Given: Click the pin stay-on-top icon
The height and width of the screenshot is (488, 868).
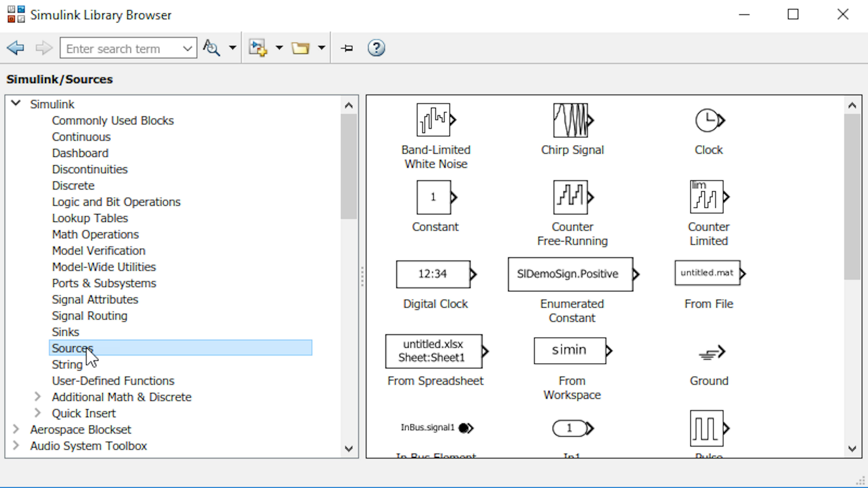Looking at the screenshot, I should coord(347,48).
